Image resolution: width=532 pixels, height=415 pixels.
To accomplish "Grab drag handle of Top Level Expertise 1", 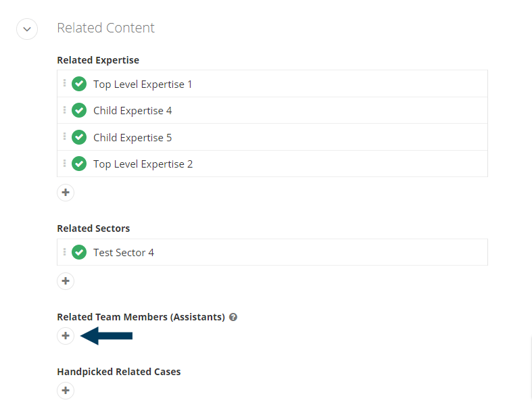I will tap(64, 83).
